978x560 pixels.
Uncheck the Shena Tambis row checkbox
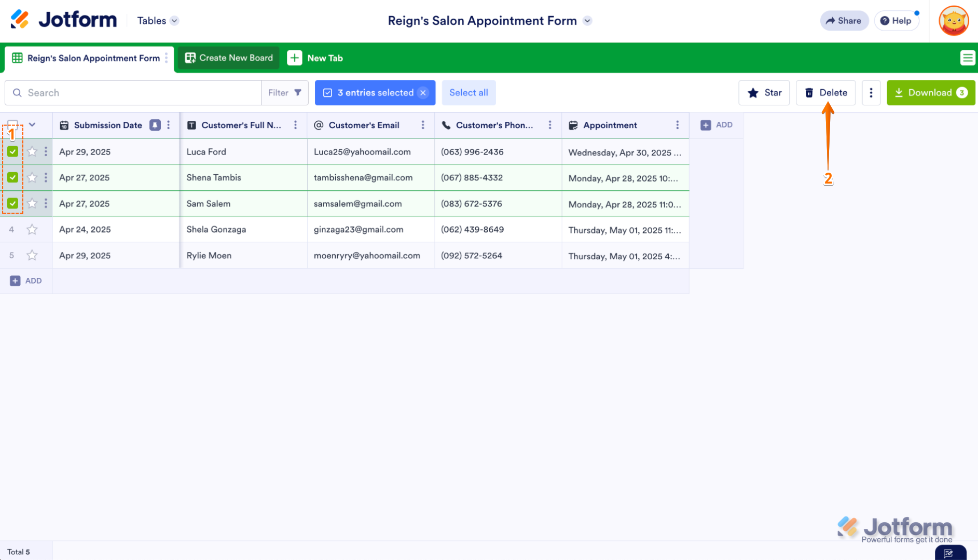click(13, 177)
